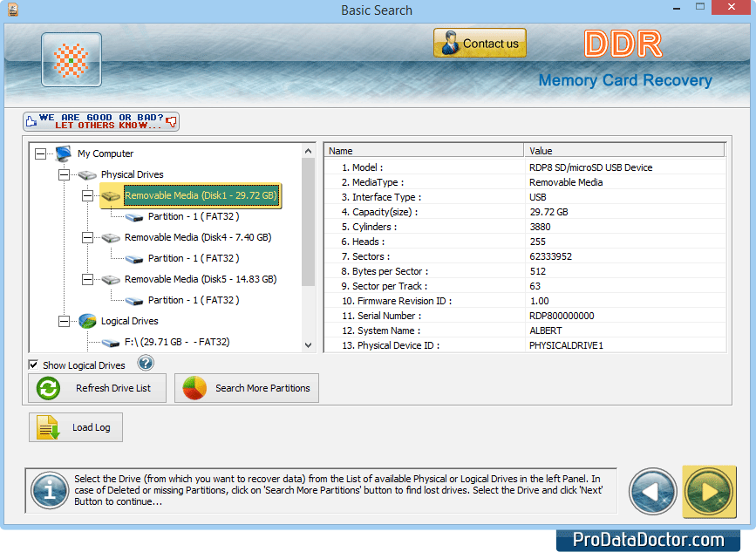Collapse the Disk5 14.83 GB node
The height and width of the screenshot is (552, 756).
tap(87, 280)
